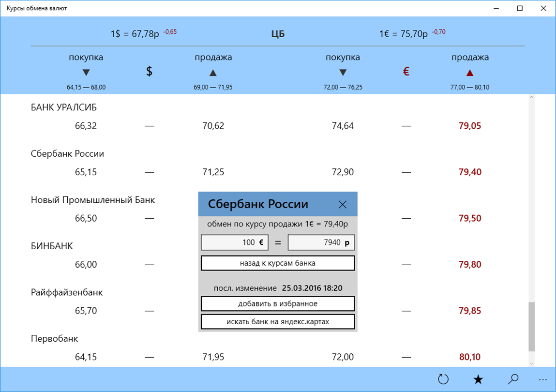Click euro покупка column header

pyautogui.click(x=343, y=57)
